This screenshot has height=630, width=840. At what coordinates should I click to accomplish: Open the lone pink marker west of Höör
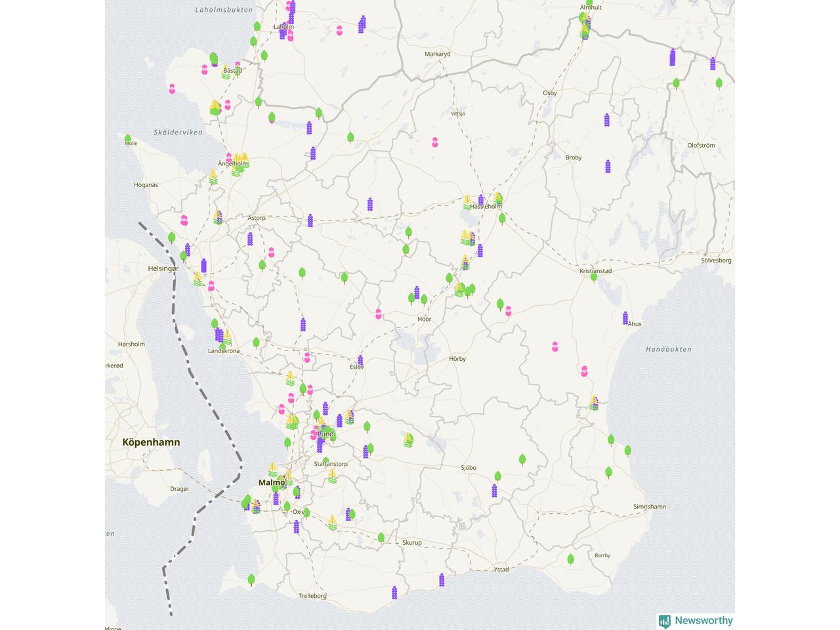click(379, 314)
